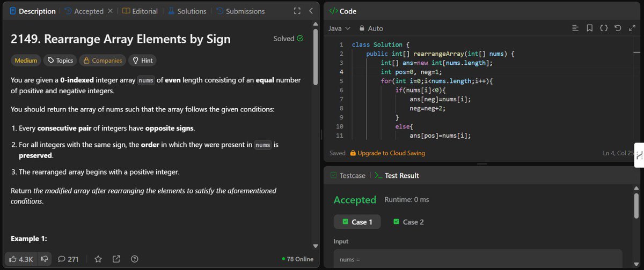
Task: Click the Saved status text
Action: pos(338,153)
